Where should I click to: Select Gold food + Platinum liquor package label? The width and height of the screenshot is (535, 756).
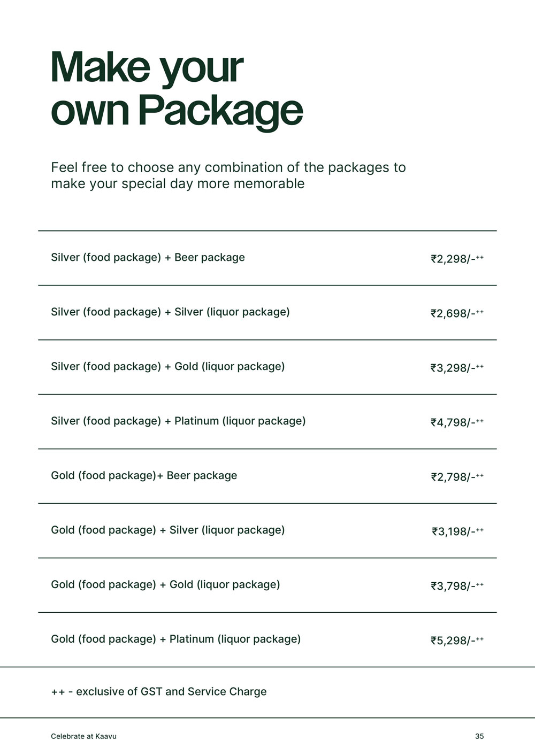(175, 639)
